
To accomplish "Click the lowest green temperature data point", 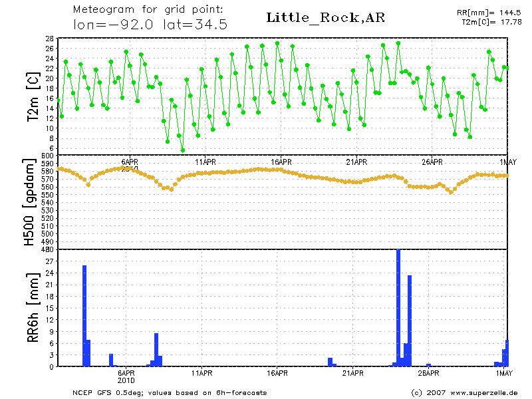I will pyautogui.click(x=183, y=150).
